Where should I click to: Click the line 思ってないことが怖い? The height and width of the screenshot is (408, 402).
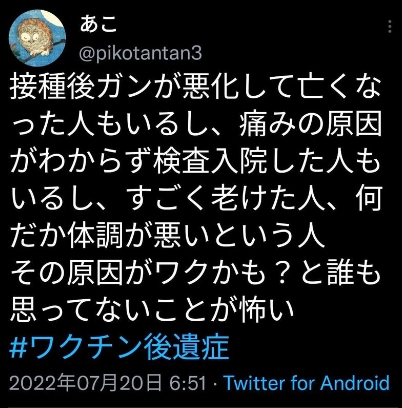click(152, 311)
